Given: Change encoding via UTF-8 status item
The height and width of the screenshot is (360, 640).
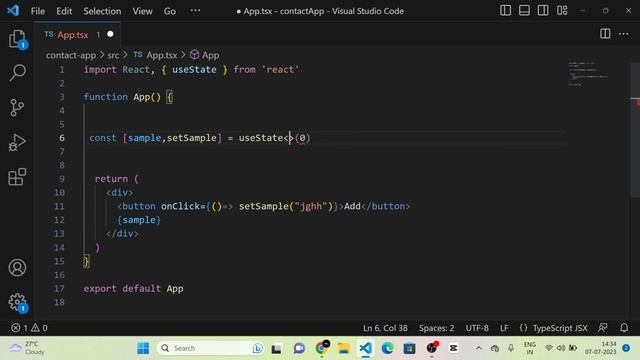Looking at the screenshot, I should click(x=477, y=328).
